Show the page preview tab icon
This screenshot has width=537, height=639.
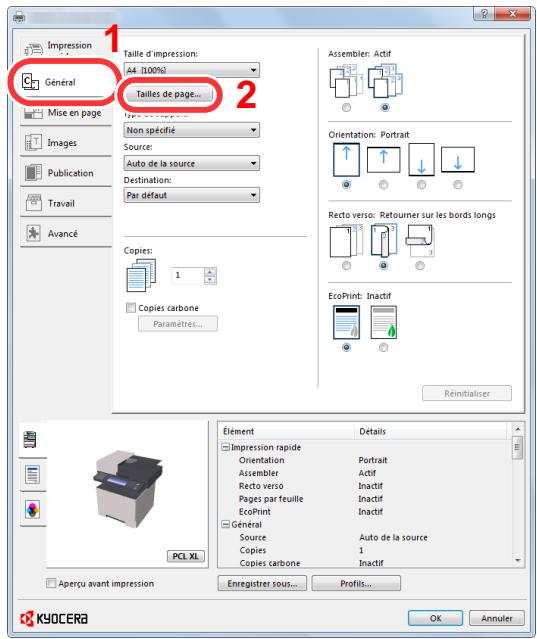coord(32,475)
